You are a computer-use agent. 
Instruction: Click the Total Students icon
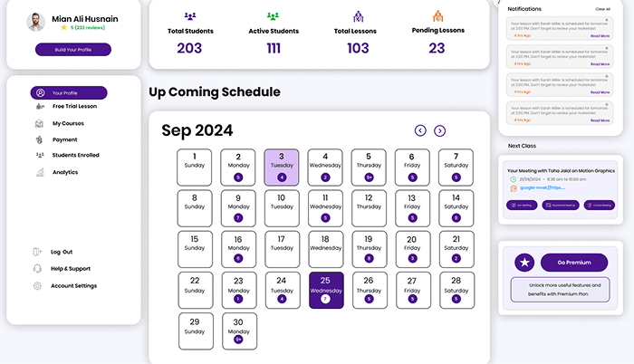[190, 16]
